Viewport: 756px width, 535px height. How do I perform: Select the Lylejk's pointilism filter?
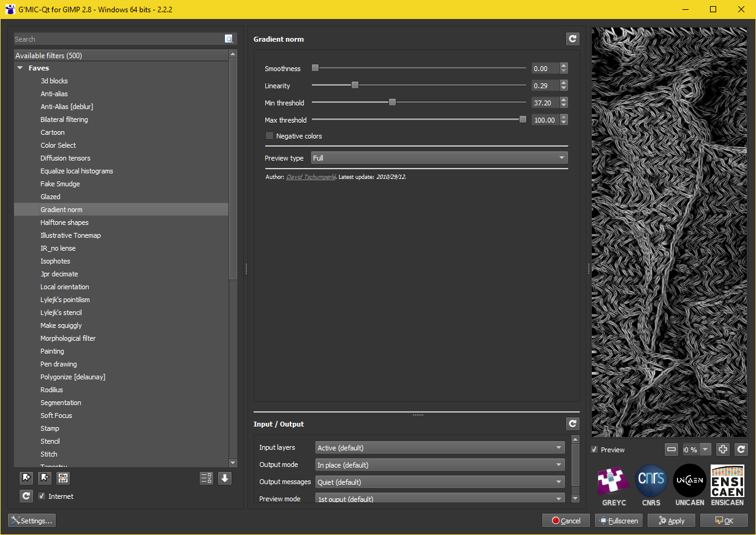point(65,300)
